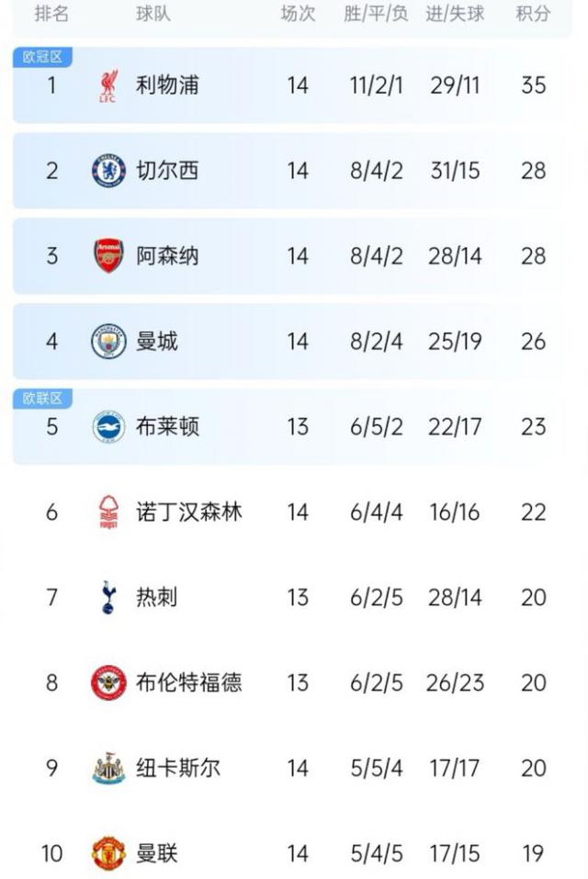
Task: Click the Arsenal club crest icon
Action: (x=108, y=256)
